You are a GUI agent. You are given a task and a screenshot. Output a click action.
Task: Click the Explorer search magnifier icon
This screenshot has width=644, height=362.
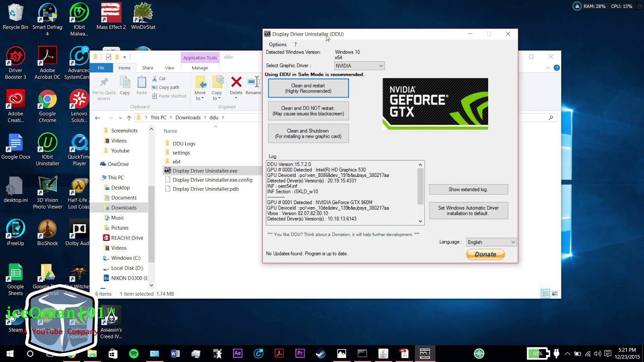(x=551, y=118)
